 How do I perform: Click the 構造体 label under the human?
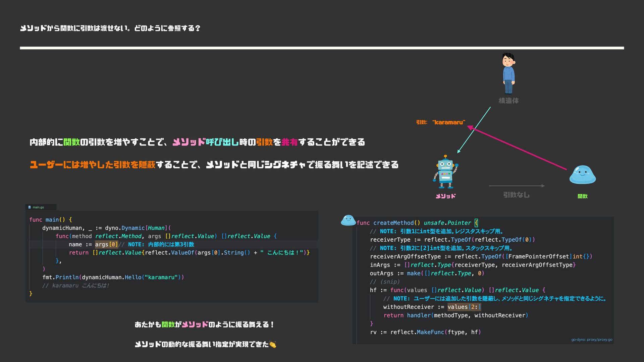[508, 101]
